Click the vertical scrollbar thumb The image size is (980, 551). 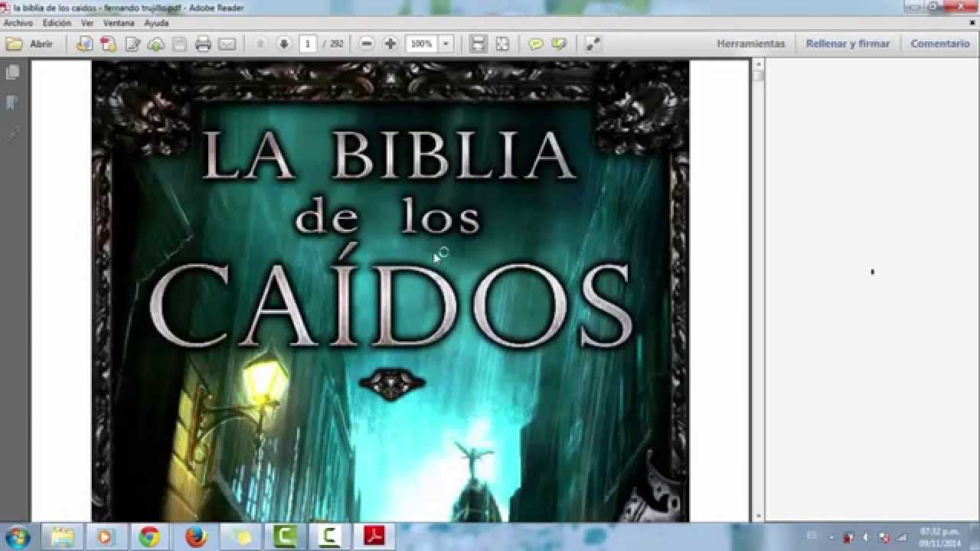(758, 76)
